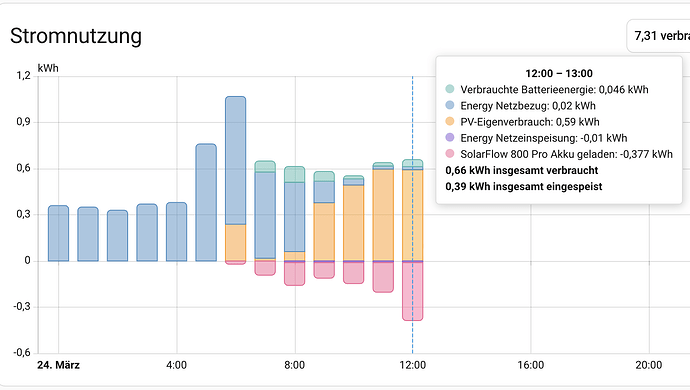Select the blue grid bar at 5:00
Viewport: 690px width, 390px height.
(206, 202)
